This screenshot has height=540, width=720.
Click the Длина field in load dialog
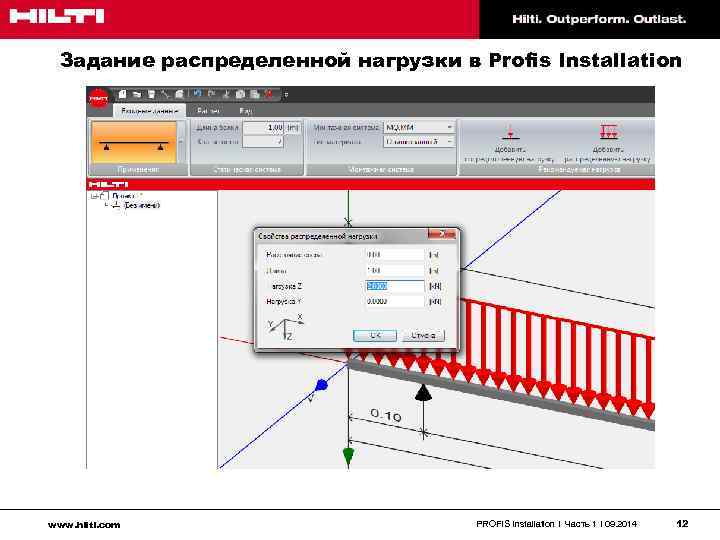click(395, 270)
